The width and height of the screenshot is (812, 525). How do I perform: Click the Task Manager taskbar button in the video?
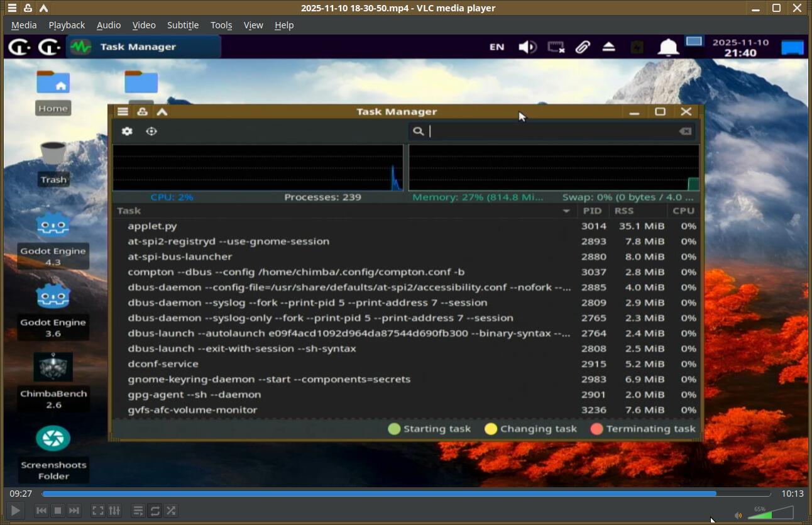click(143, 47)
